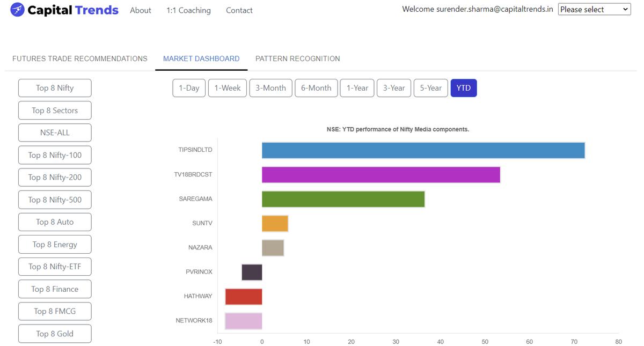Select the 3-Year timeframe

click(x=394, y=88)
